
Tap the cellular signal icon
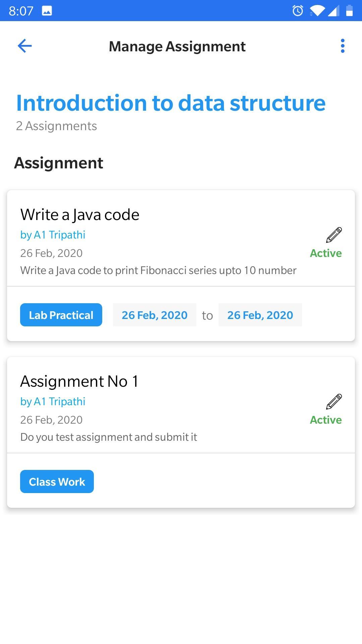(334, 11)
